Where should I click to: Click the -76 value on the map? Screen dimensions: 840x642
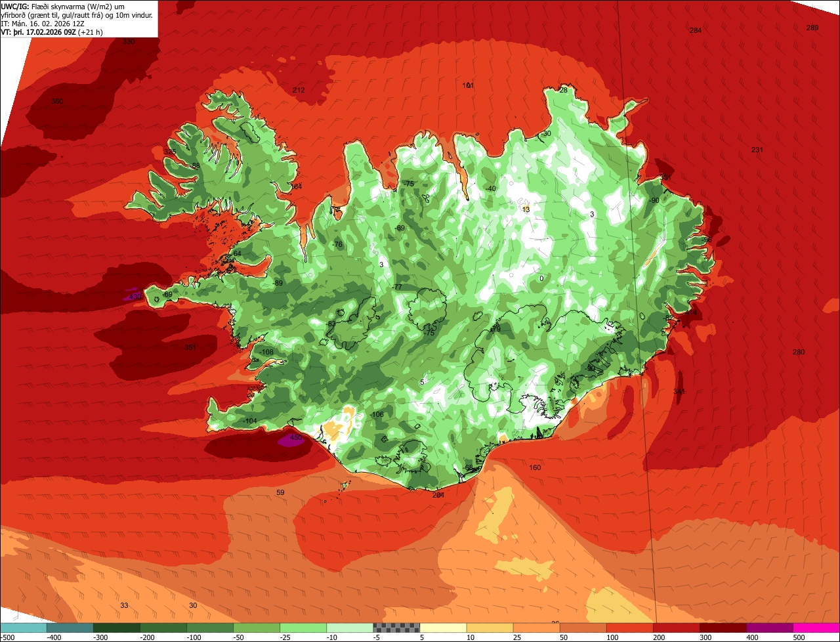click(337, 244)
